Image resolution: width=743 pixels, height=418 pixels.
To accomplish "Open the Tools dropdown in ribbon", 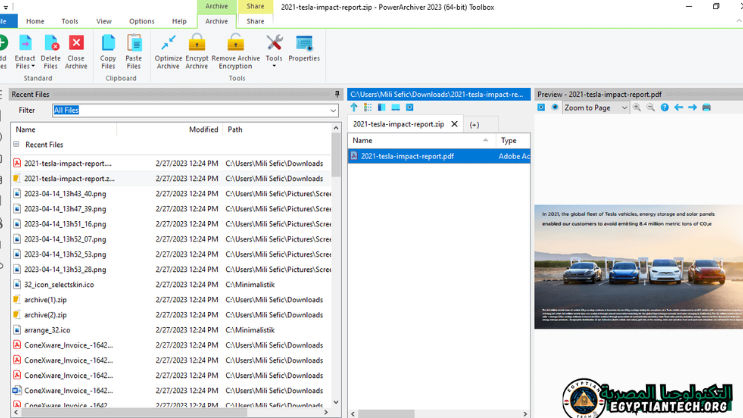I will (273, 49).
